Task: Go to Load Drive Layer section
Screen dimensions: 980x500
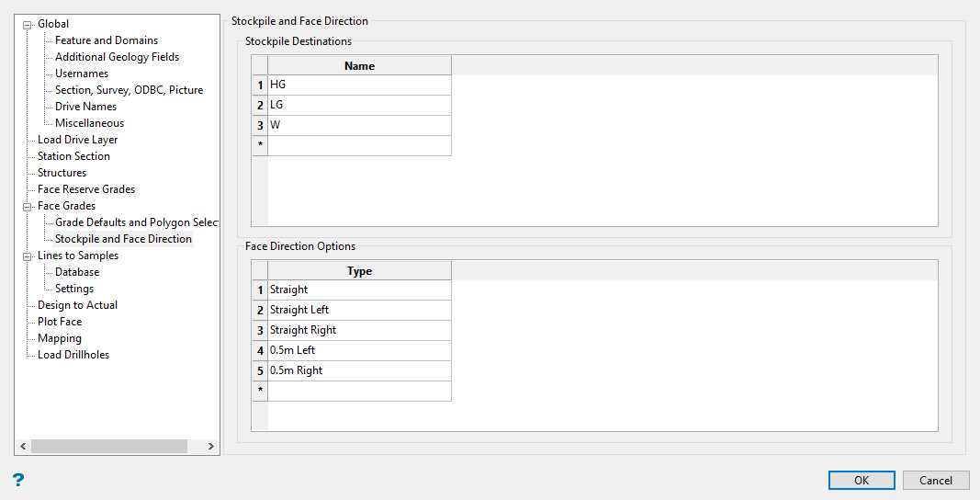Action: tap(77, 140)
